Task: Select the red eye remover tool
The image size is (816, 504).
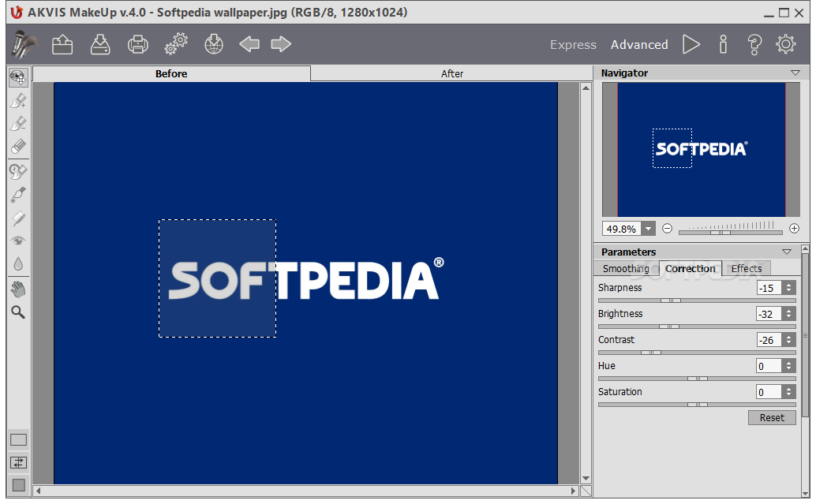Action: (x=18, y=241)
